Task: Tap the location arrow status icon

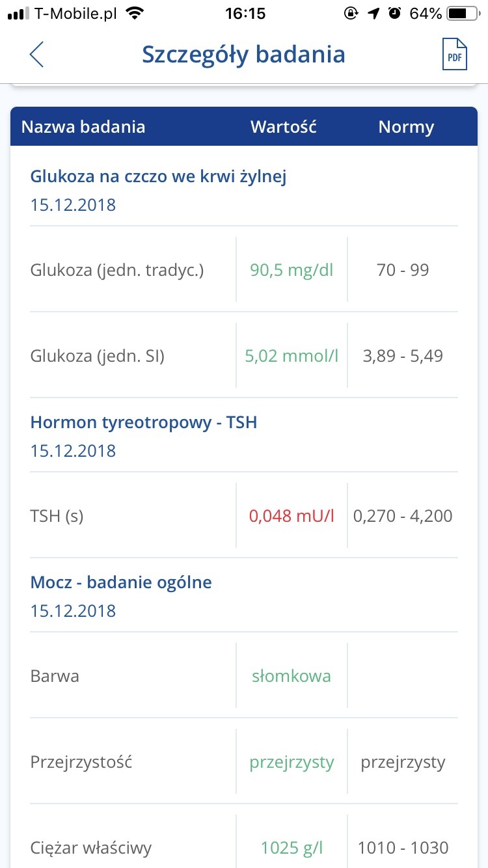Action: click(x=373, y=14)
